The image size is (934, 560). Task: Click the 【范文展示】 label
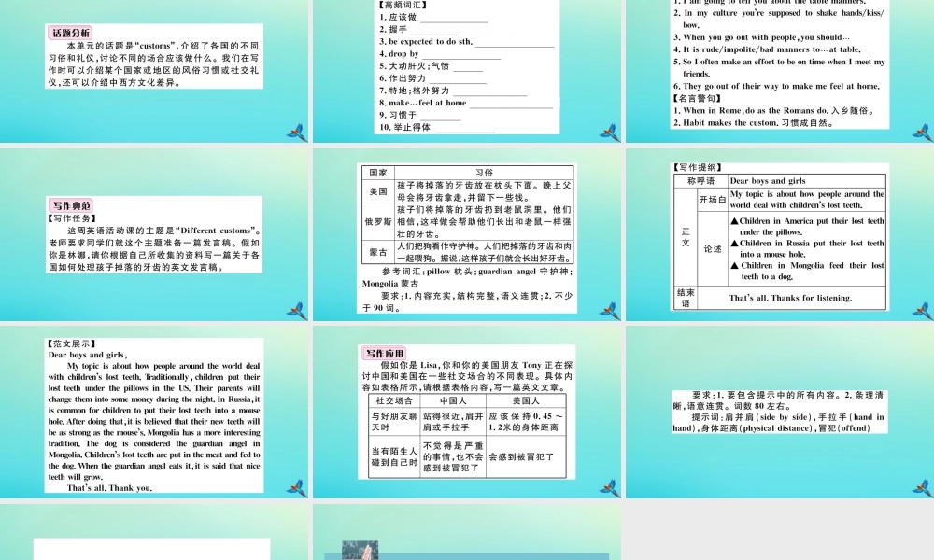pyautogui.click(x=73, y=343)
